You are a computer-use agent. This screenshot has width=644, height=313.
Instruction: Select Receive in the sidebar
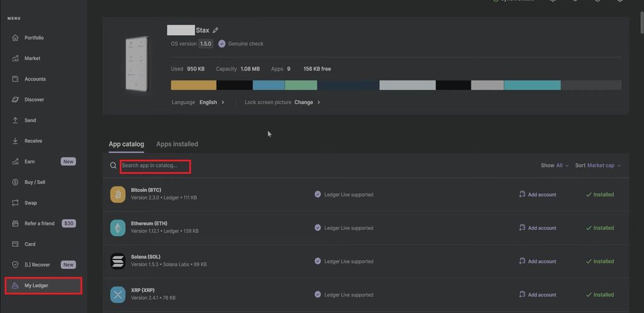[x=33, y=141]
